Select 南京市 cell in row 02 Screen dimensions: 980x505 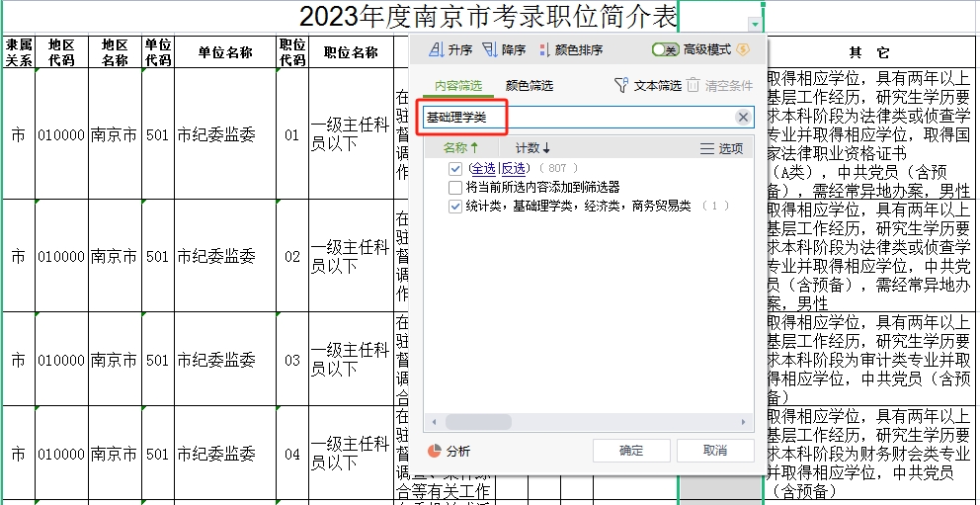[115, 256]
